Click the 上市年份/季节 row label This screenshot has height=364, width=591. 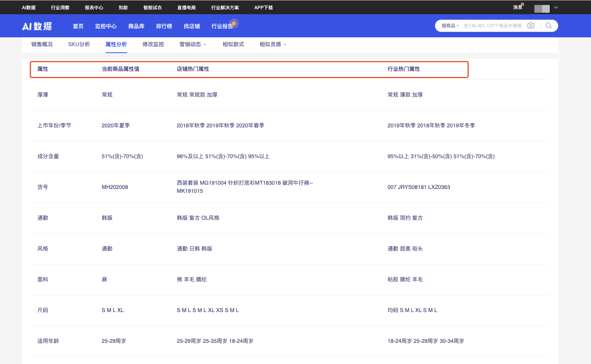coord(54,125)
